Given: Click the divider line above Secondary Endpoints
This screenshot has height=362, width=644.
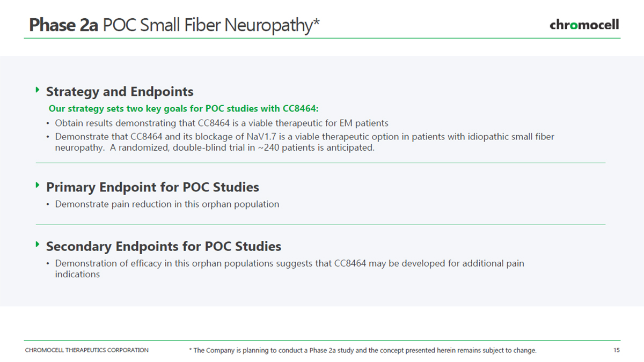Looking at the screenshot, I should (320, 225).
